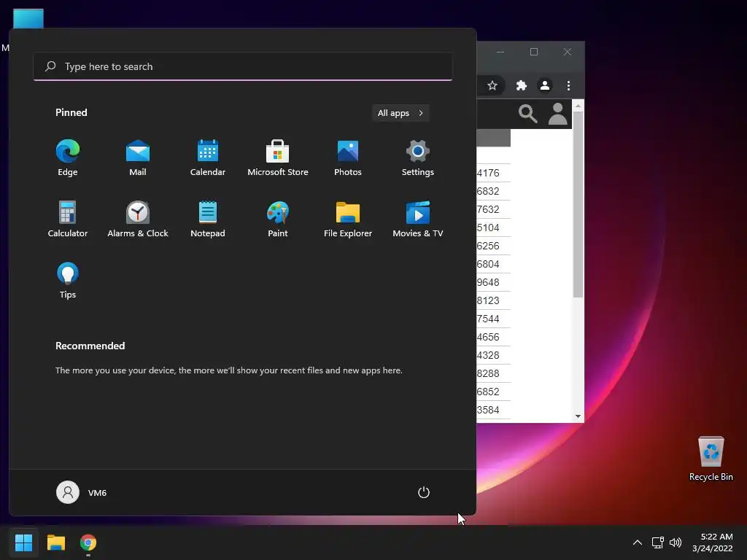Switch to Chrome on the taskbar
The width and height of the screenshot is (747, 560).
pyautogui.click(x=88, y=542)
